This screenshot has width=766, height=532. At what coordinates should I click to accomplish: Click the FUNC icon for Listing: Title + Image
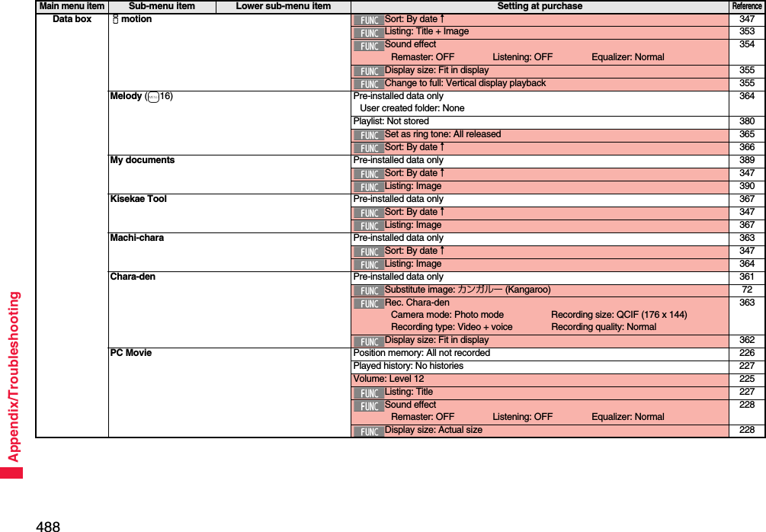tap(369, 31)
